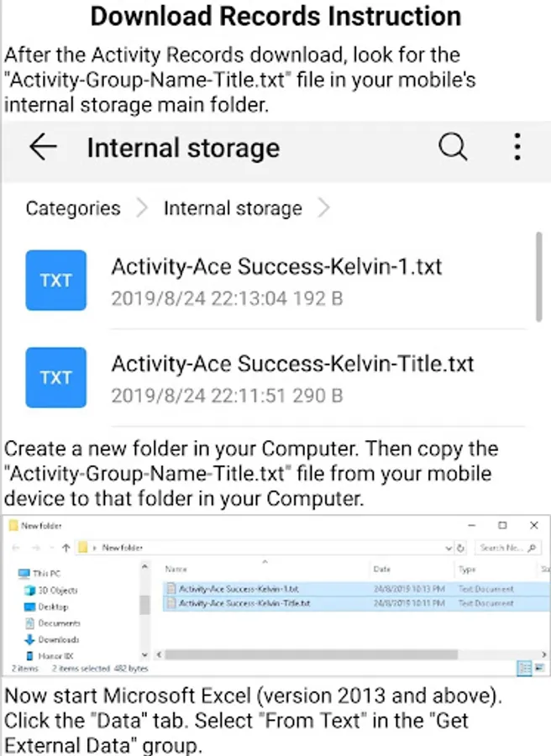Click the Up arrow in Explorer
The image size is (551, 756).
[x=66, y=548]
